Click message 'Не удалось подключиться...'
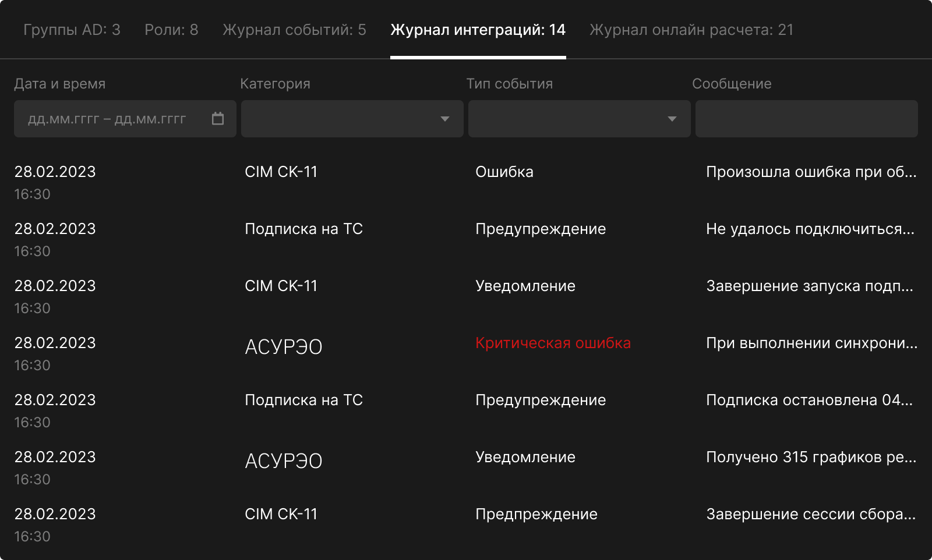 click(810, 229)
